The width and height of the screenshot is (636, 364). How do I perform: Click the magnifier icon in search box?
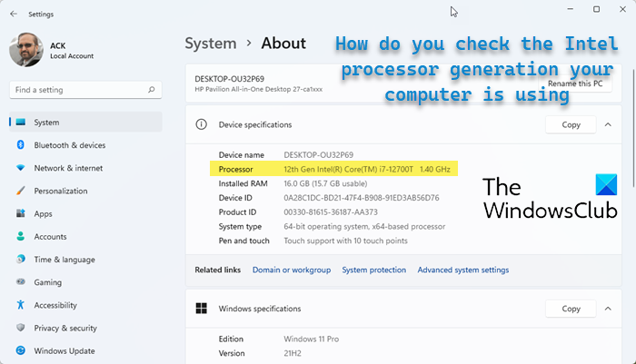[x=152, y=90]
